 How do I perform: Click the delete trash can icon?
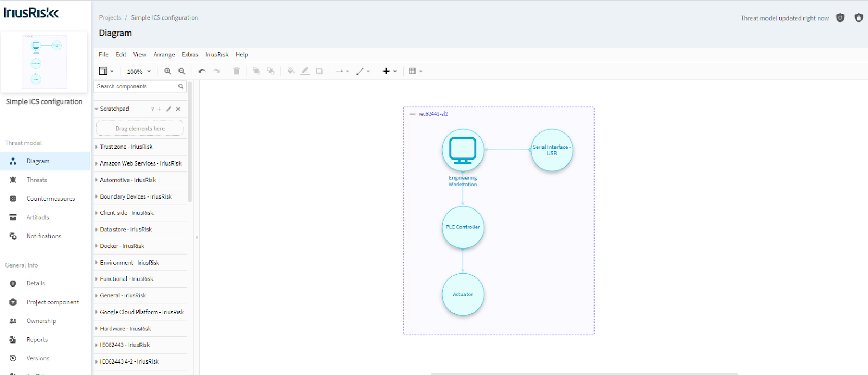pos(237,71)
